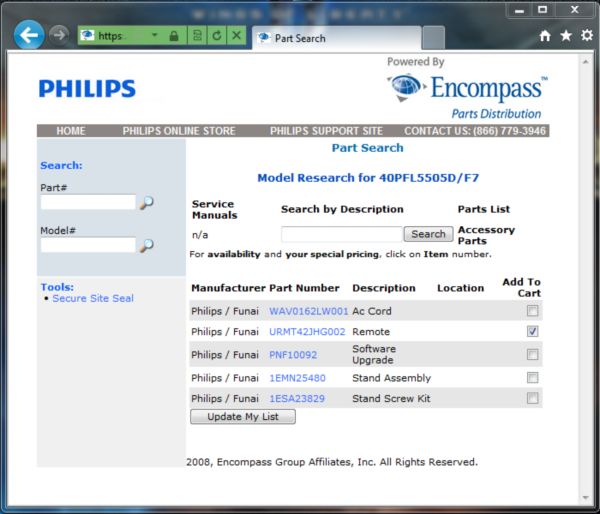This screenshot has width=600, height=514.
Task: Click the Stand Screw Kit description
Action: 391,398
